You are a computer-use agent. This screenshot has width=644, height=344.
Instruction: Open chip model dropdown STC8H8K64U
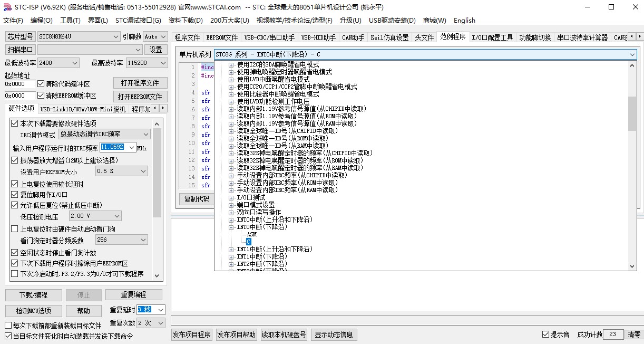[x=79, y=36]
